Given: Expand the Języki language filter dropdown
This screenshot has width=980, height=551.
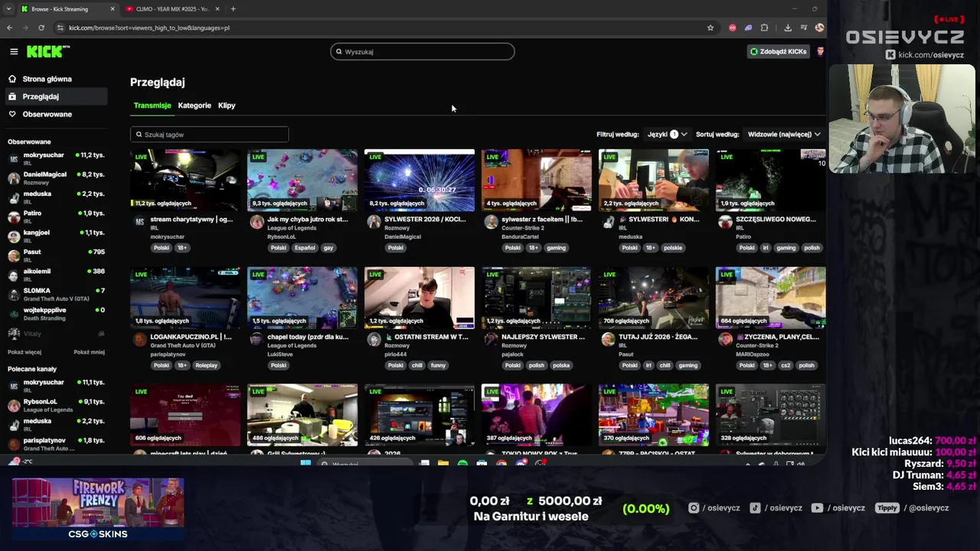Looking at the screenshot, I should [667, 134].
